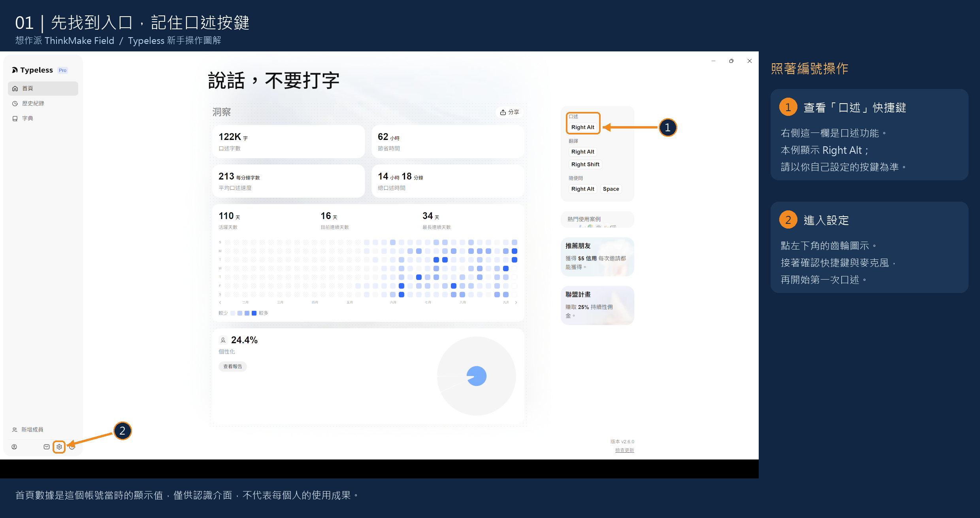Click the lightest legend swatch beside 較少
Viewport: 980px width, 518px height.
click(x=233, y=313)
